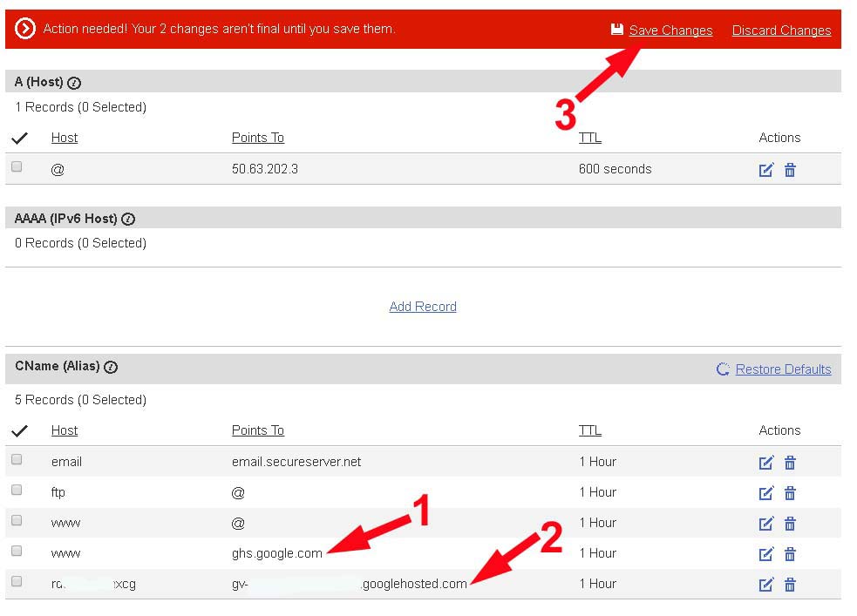Delete the googlehosted.com CName record

[790, 585]
